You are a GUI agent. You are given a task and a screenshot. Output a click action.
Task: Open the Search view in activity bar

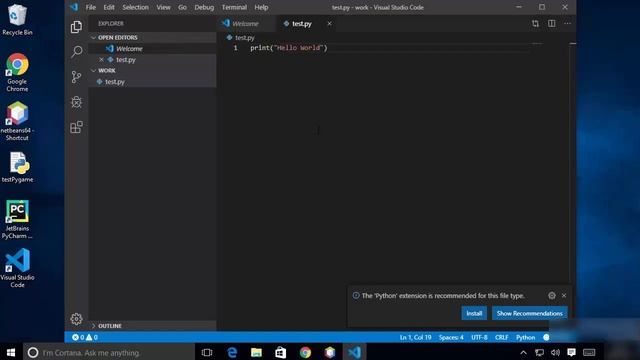click(x=76, y=51)
